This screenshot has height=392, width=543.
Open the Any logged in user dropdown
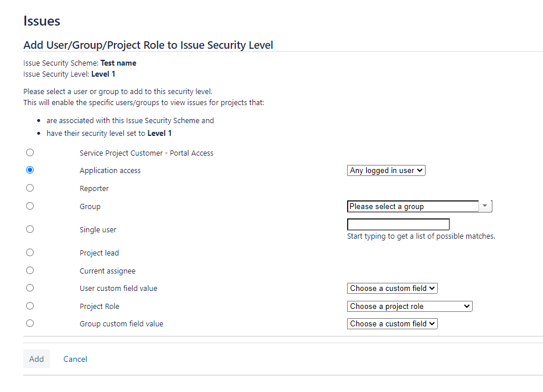[x=387, y=171]
